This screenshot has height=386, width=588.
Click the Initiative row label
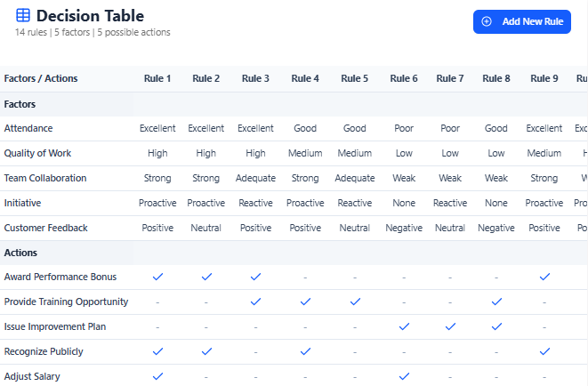click(22, 203)
